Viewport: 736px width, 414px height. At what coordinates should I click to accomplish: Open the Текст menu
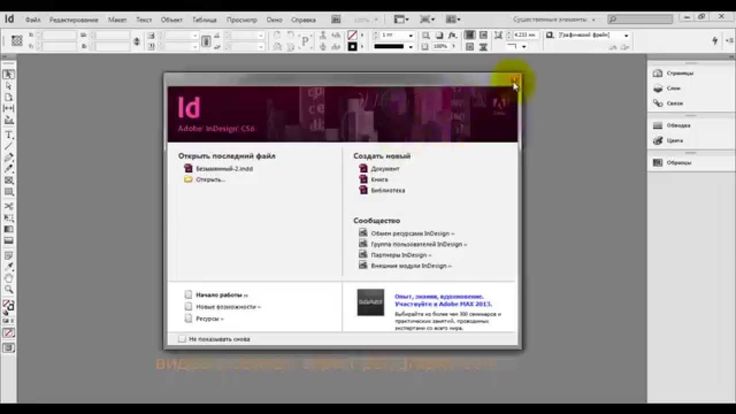click(x=144, y=20)
